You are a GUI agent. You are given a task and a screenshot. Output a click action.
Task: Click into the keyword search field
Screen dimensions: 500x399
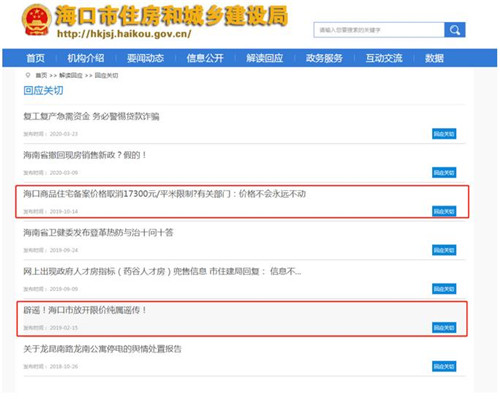(379, 30)
